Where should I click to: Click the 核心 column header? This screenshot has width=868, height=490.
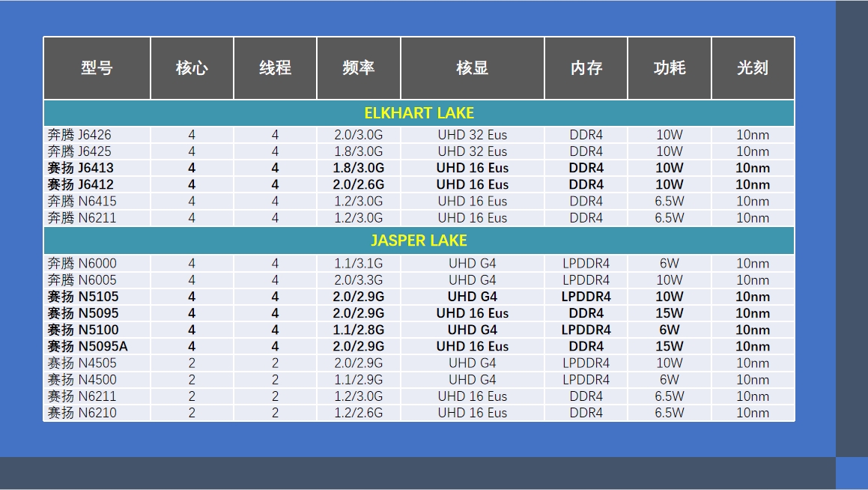coord(192,68)
